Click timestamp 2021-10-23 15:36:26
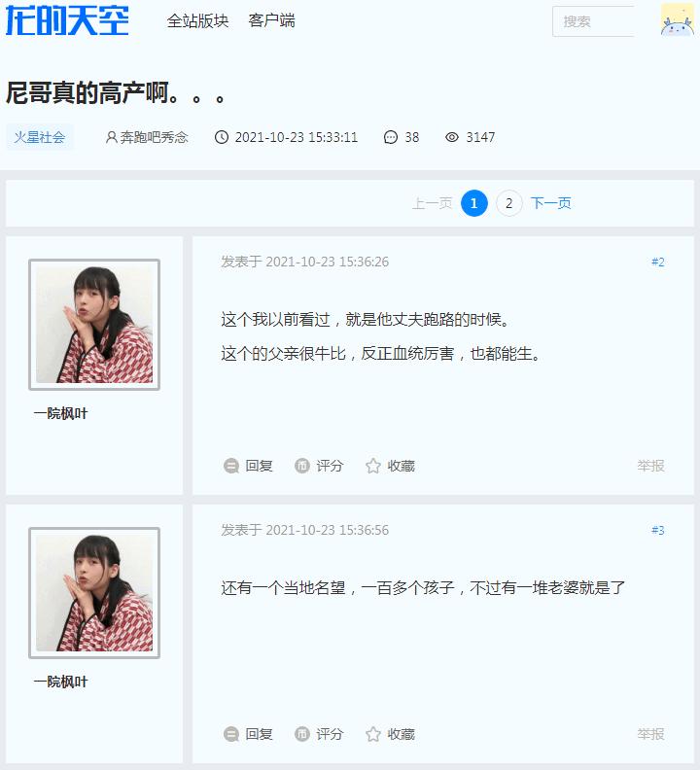Screen dimensions: 700x770 tap(328, 262)
